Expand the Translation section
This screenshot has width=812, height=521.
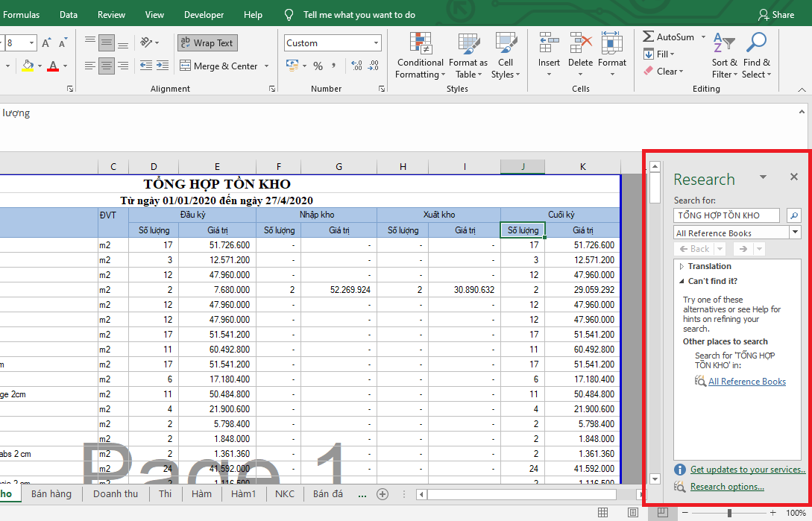coord(682,266)
